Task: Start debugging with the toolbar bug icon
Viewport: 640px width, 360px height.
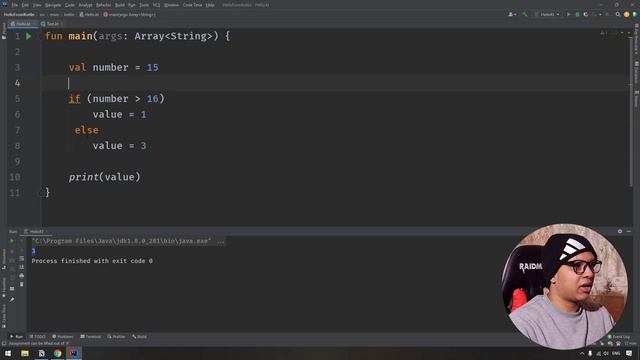Action: pos(577,14)
